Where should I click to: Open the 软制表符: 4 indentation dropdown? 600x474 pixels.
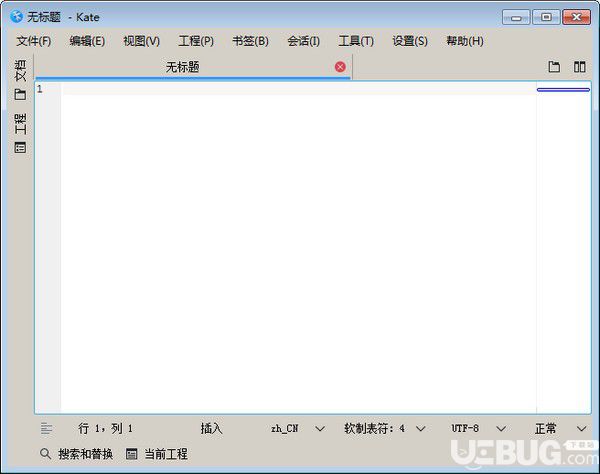click(x=385, y=428)
